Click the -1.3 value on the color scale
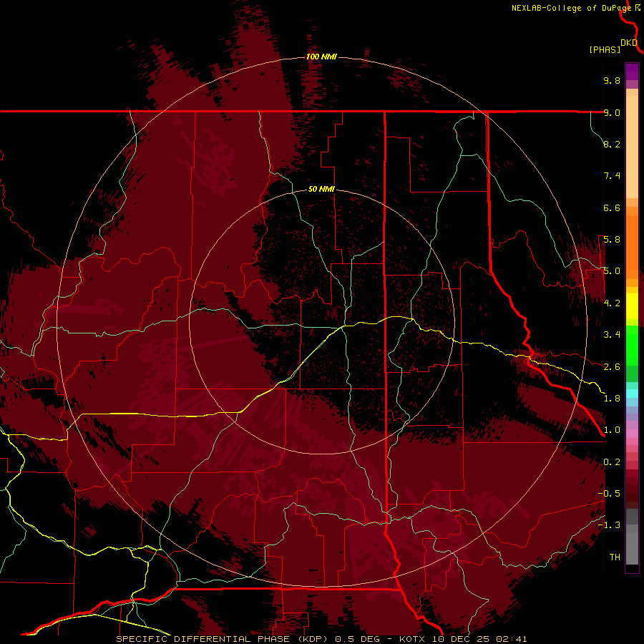Viewport: 644px width, 644px height. (609, 525)
